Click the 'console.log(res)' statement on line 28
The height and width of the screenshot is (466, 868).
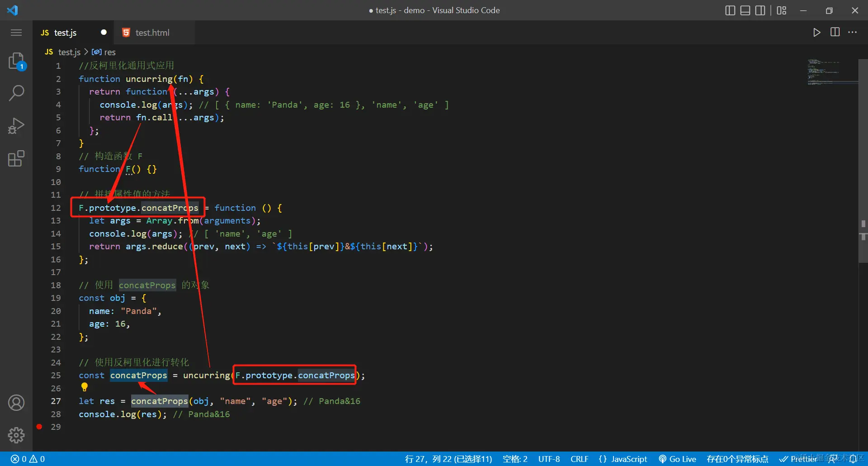point(123,414)
